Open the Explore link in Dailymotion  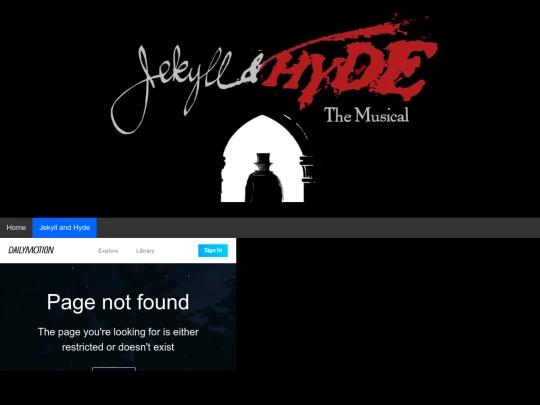[x=108, y=251]
